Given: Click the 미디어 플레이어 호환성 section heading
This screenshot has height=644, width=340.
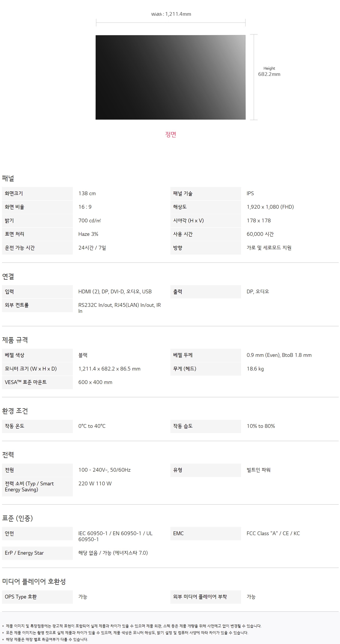Looking at the screenshot, I should [34, 582].
